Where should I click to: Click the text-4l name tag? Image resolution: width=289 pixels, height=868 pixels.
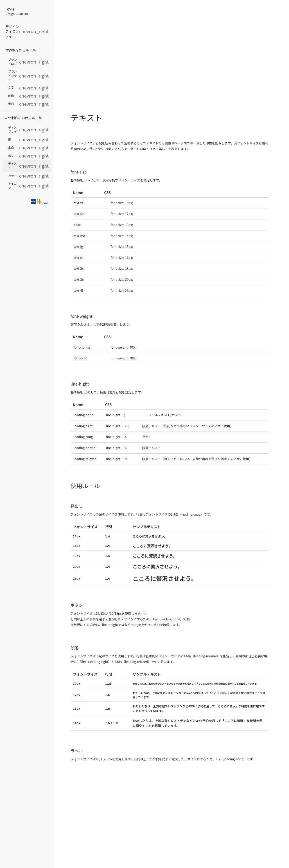[78, 290]
